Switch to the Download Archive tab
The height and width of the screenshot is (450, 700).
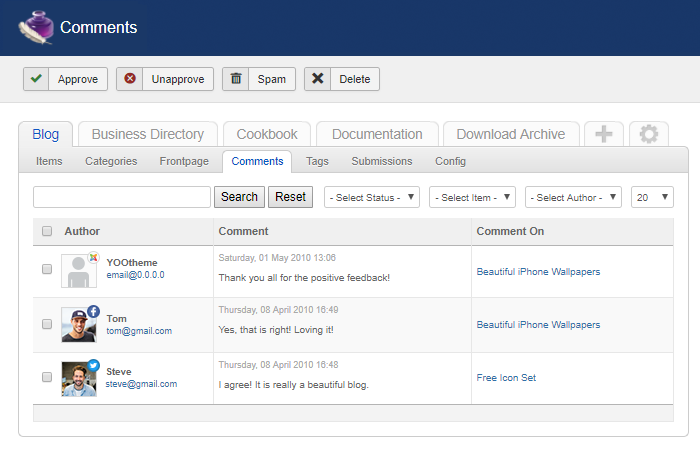[511, 134]
